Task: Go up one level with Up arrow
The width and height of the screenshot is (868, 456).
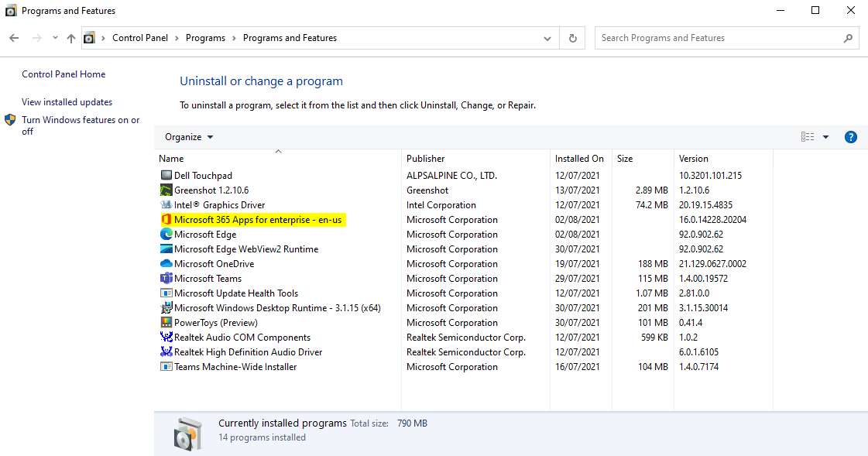Action: (x=71, y=38)
